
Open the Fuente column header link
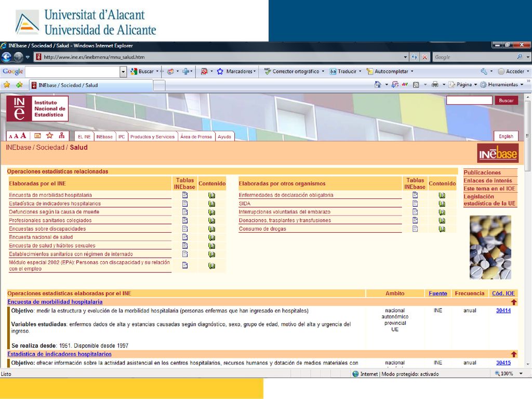pos(437,294)
